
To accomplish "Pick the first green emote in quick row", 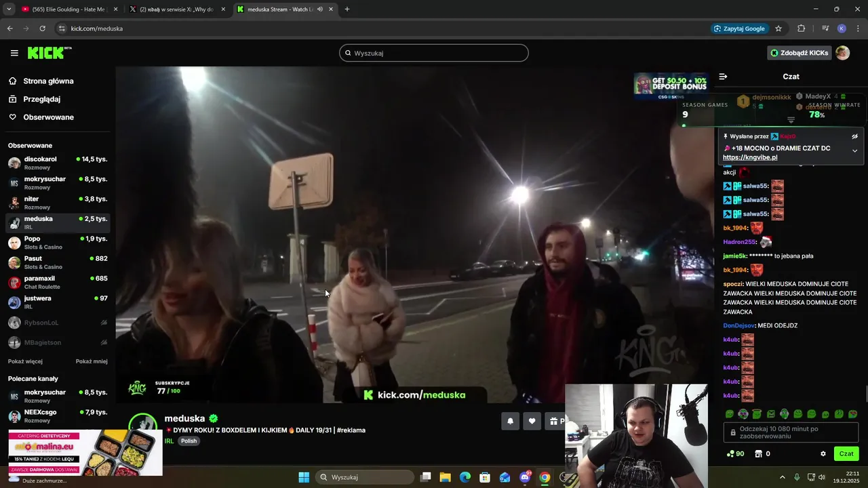I will 730,414.
